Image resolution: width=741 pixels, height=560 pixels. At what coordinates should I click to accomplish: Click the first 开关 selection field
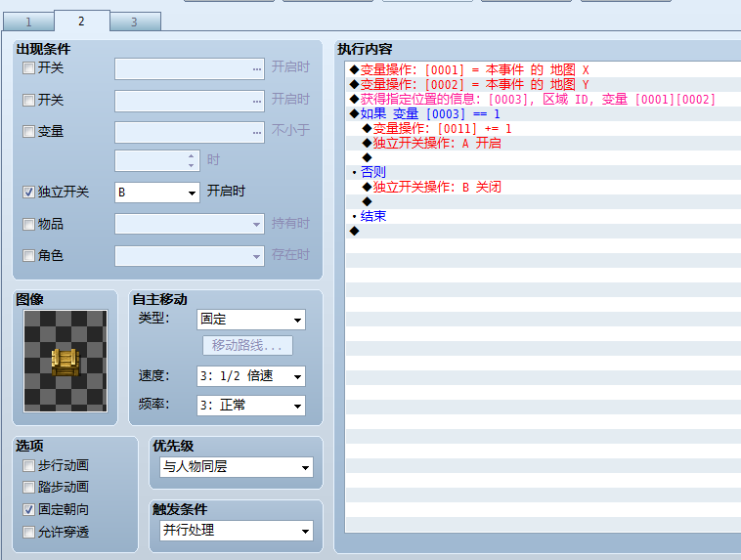190,69
